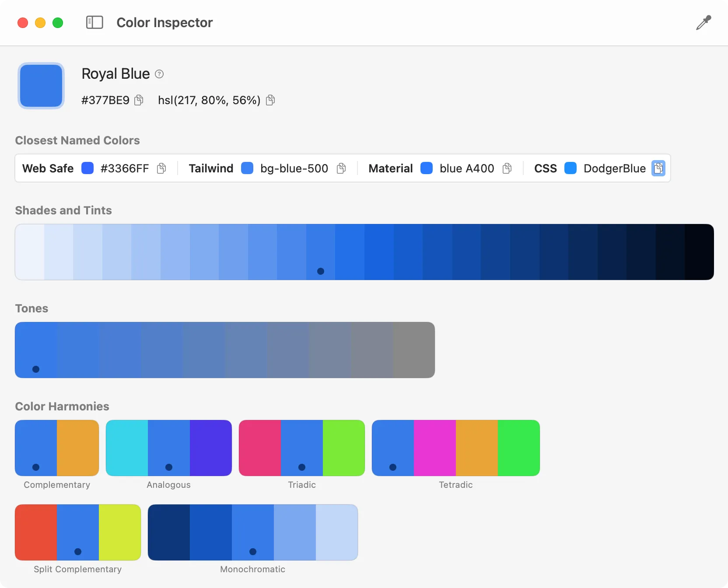Select the Material blue A400 swatch

pyautogui.click(x=427, y=168)
